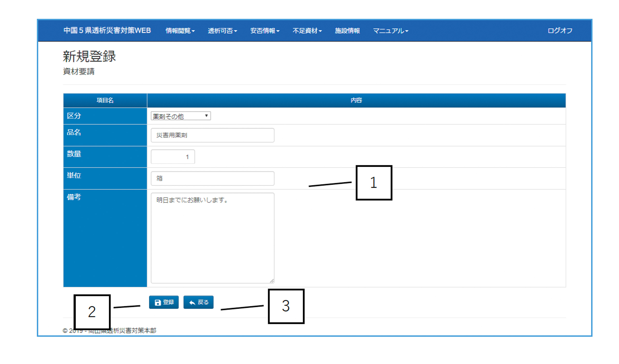Expand the マニュアル menu
This screenshot has height=364, width=619.
coord(390,31)
